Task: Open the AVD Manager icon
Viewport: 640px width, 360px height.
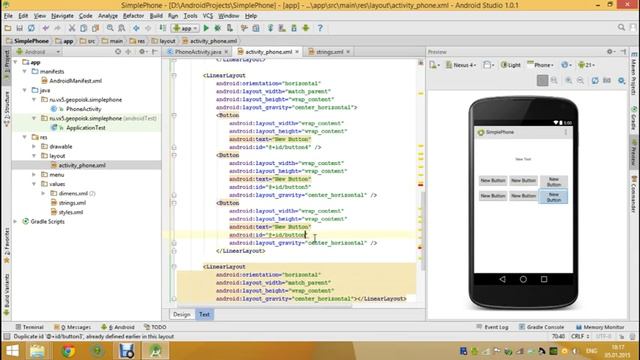Action: click(282, 28)
